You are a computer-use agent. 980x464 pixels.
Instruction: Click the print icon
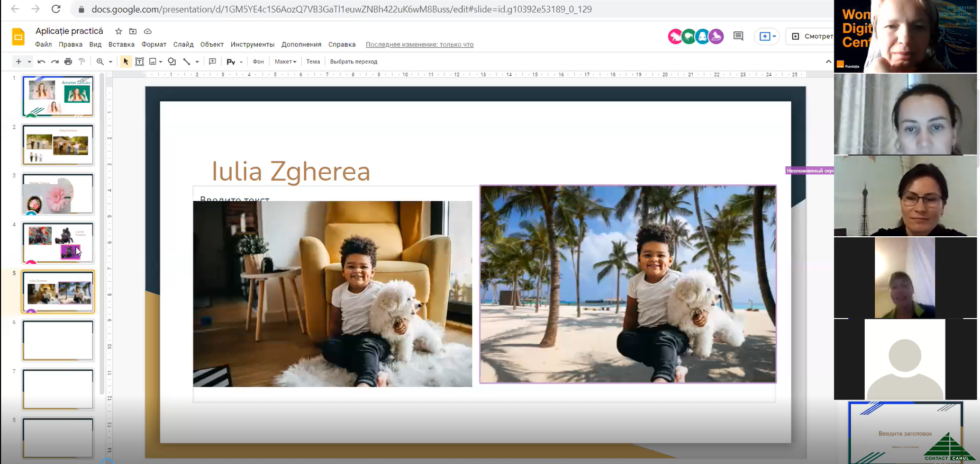tap(68, 61)
